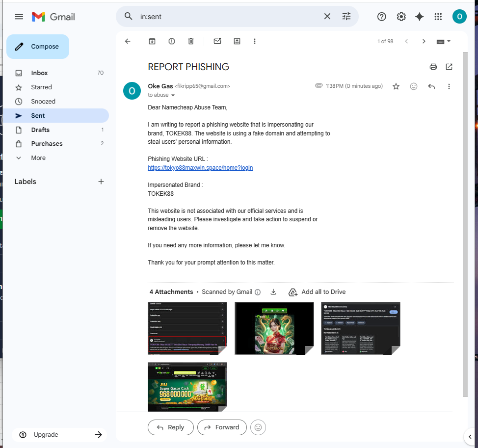The image size is (478, 448).
Task: Click the Forward button
Action: tap(222, 427)
